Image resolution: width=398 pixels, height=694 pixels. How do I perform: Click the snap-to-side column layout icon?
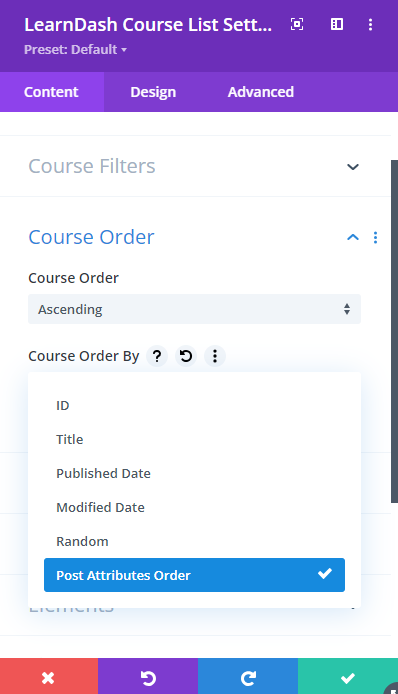(337, 24)
